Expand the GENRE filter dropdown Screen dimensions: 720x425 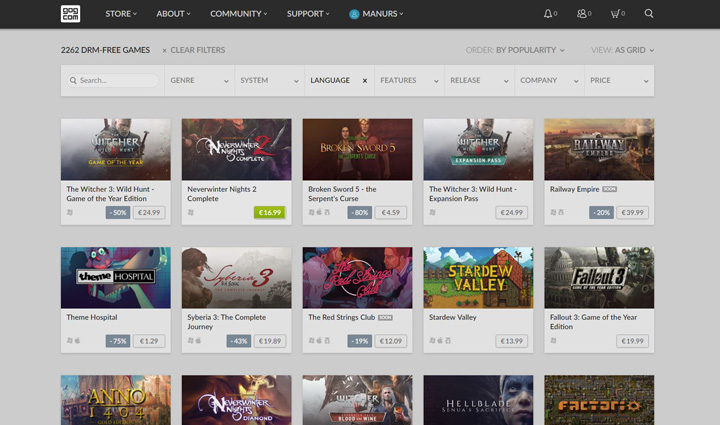point(199,81)
